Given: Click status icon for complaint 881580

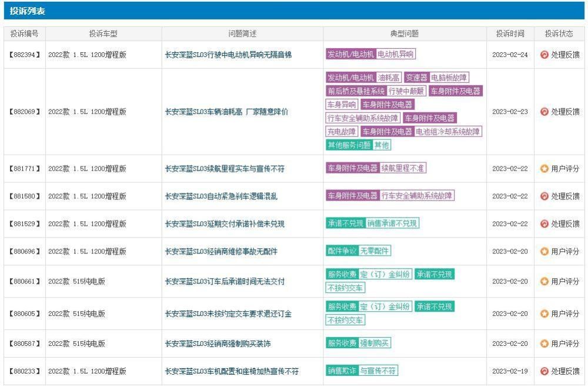Looking at the screenshot, I should [544, 196].
